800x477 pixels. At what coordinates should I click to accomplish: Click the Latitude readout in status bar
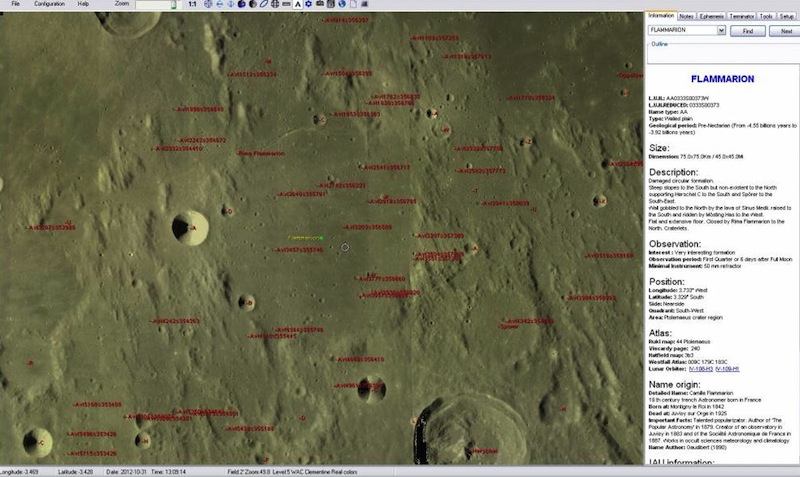[x=74, y=472]
